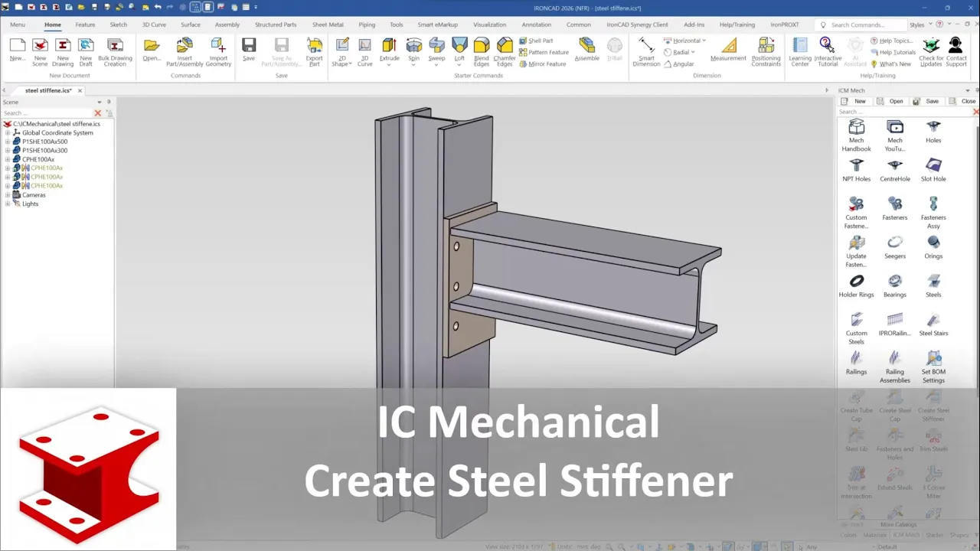Viewport: 980px width, 551px height.
Task: Clear the Scene search with the red X
Action: (x=98, y=113)
